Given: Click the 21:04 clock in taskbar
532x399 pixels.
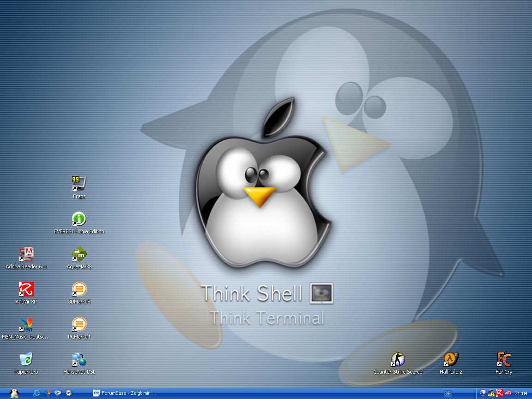Looking at the screenshot, I should [x=521, y=393].
